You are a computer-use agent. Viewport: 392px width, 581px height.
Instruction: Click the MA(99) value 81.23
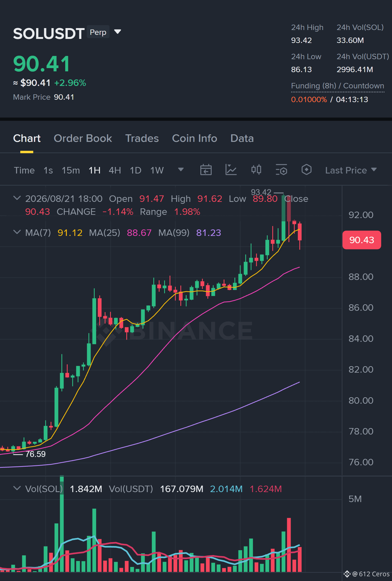209,233
